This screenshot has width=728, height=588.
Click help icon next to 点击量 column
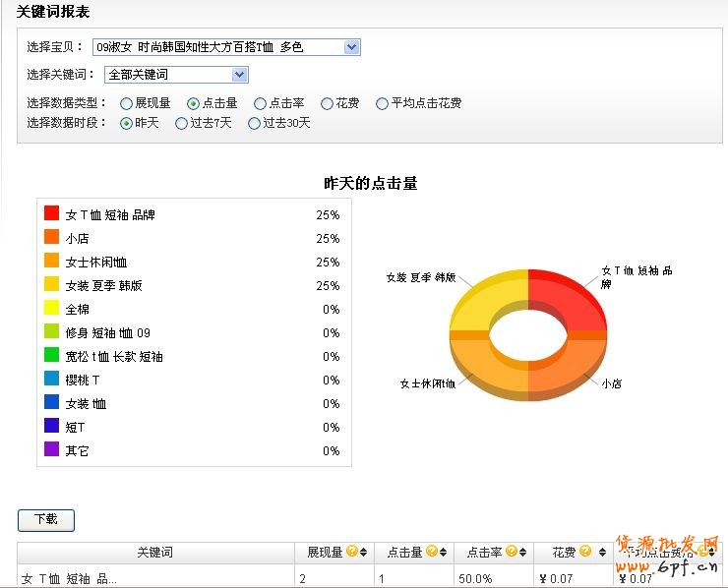(x=430, y=553)
